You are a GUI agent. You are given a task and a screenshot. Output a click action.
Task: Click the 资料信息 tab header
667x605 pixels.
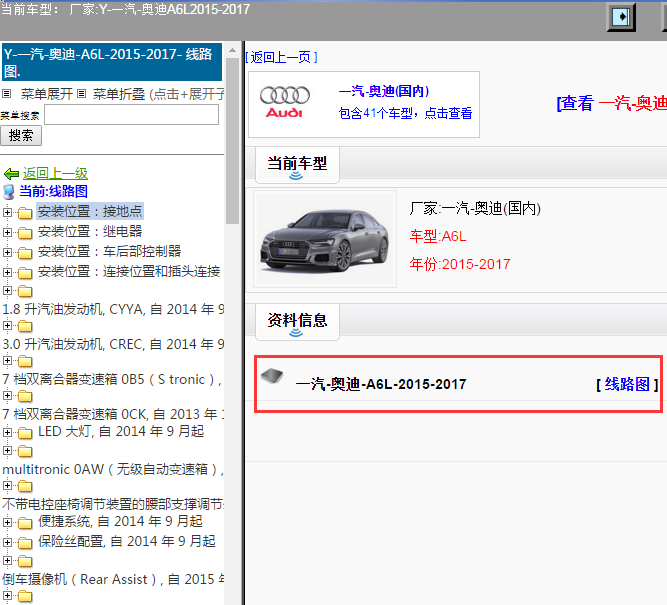[x=297, y=321]
